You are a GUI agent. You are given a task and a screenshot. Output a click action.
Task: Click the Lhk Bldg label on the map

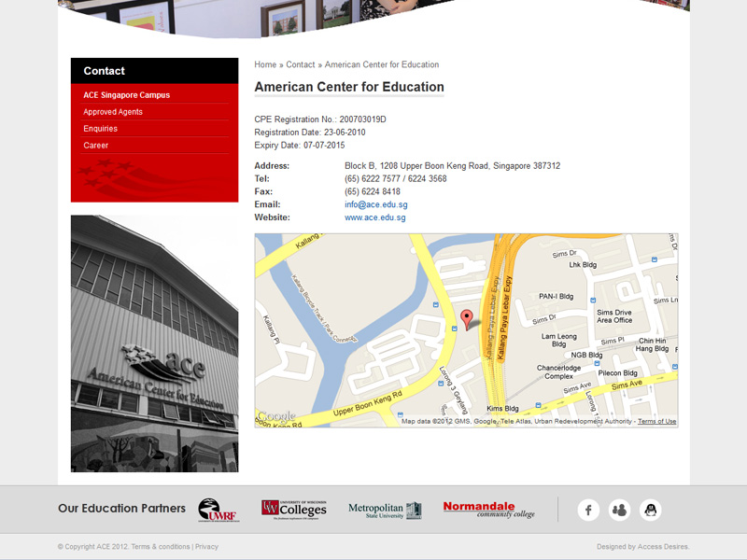(x=583, y=265)
